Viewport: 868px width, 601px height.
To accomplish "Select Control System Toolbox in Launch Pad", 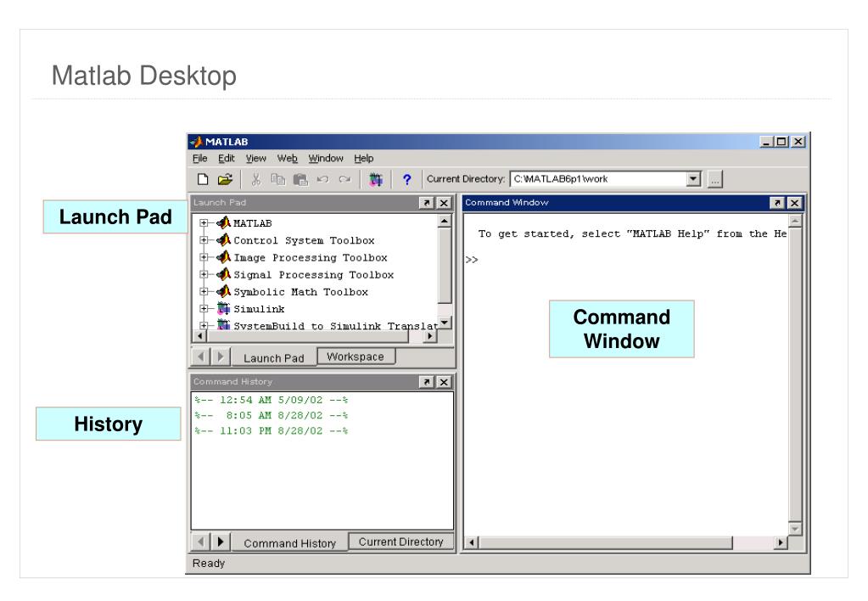I will tap(304, 240).
